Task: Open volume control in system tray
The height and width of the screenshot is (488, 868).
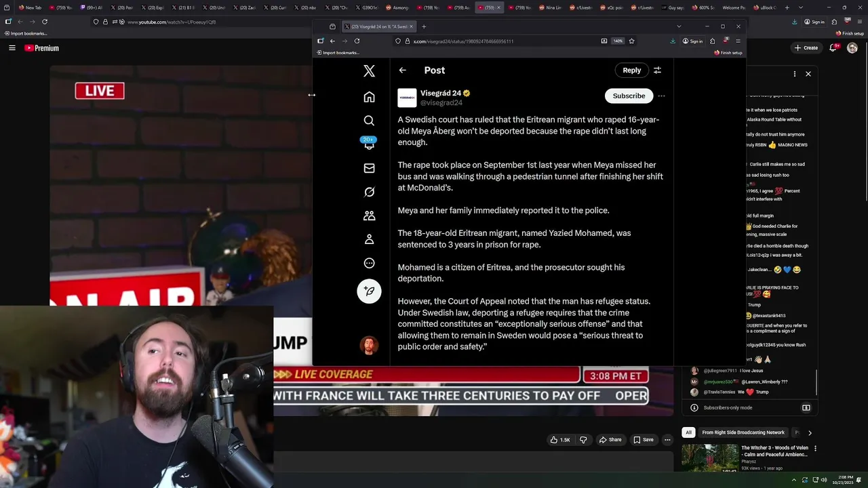Action: (x=824, y=480)
